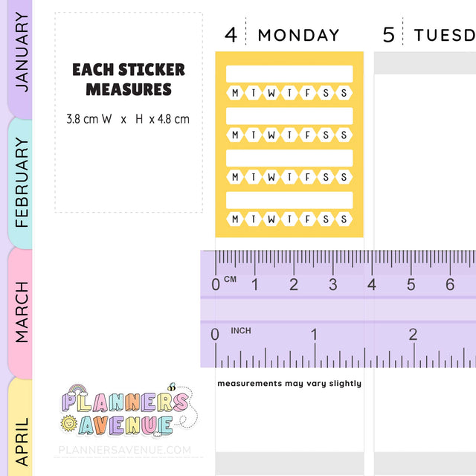Click the 4 Monday column header
The image size is (476, 476).
click(x=283, y=34)
